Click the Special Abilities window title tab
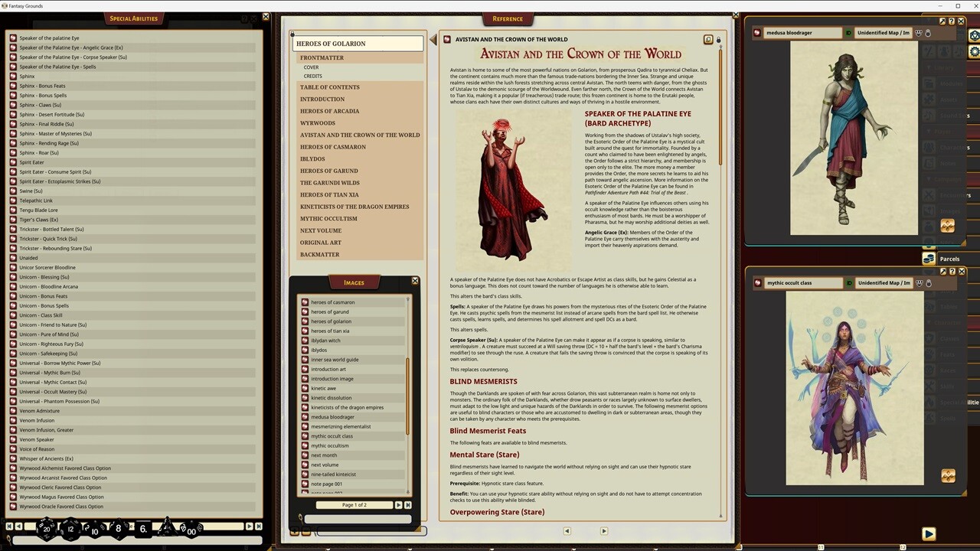This screenshot has width=980, height=551. (134, 18)
